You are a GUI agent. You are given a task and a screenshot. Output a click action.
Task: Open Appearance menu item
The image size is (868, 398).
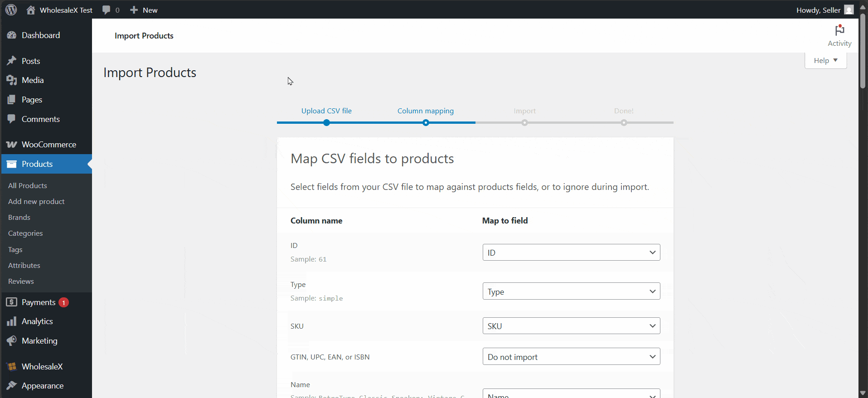[x=43, y=385]
